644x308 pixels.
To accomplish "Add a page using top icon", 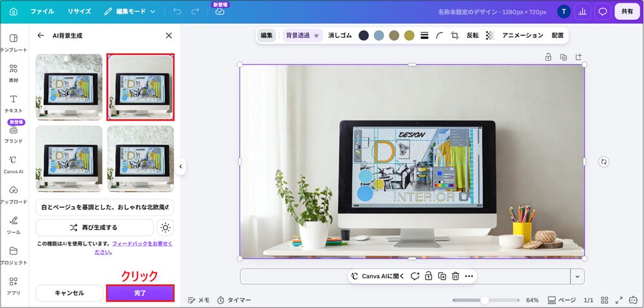I will click(579, 57).
